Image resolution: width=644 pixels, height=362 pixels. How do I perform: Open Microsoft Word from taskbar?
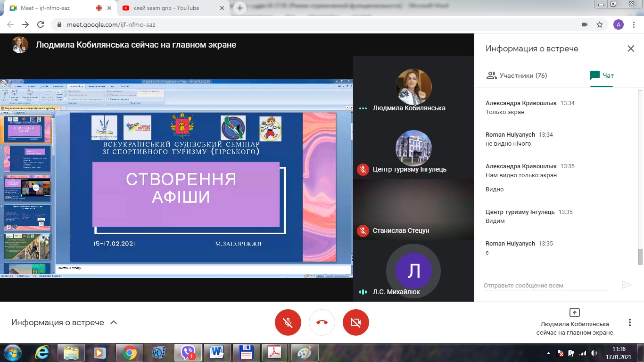pyautogui.click(x=217, y=353)
